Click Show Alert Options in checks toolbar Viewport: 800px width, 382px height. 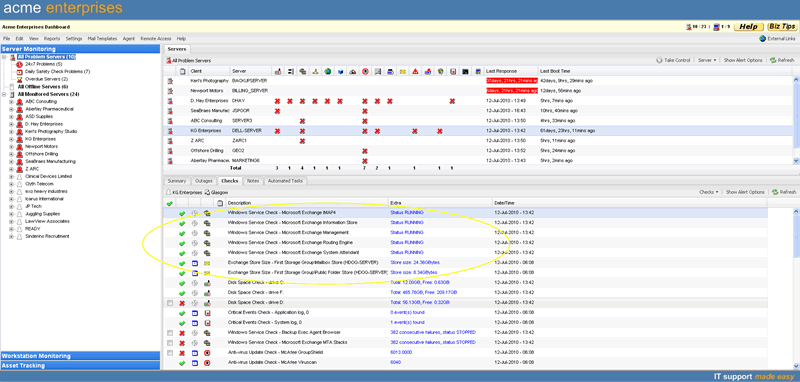745,192
